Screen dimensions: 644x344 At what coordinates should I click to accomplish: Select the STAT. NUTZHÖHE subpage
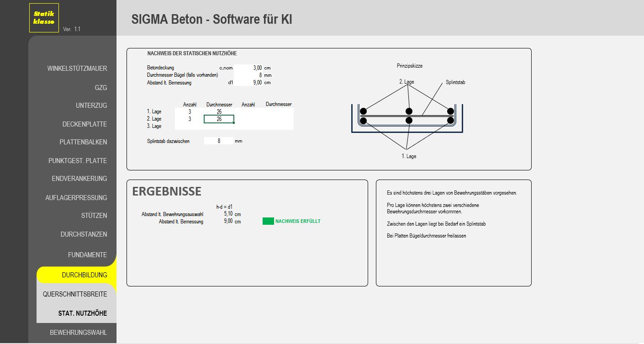82,313
